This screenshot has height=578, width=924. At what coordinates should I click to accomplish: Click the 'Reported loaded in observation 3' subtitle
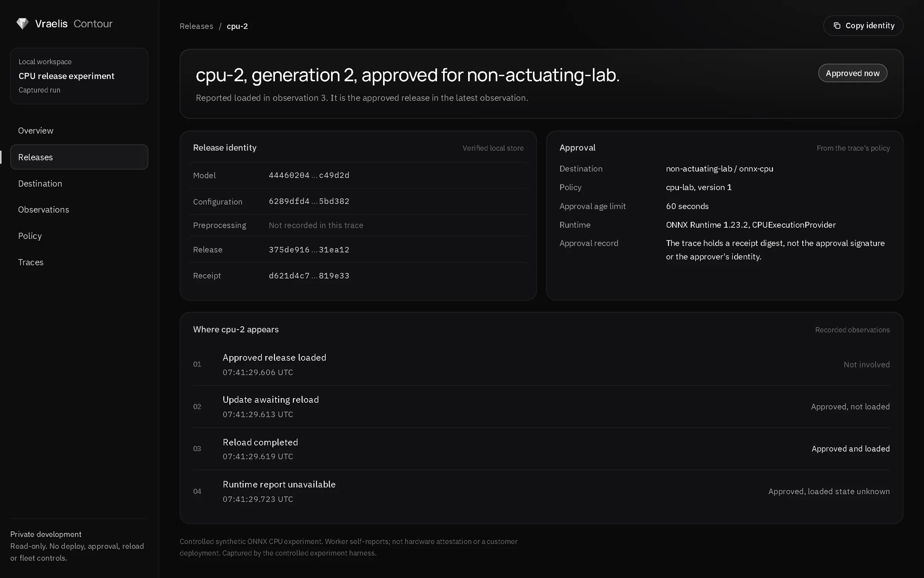click(x=362, y=98)
